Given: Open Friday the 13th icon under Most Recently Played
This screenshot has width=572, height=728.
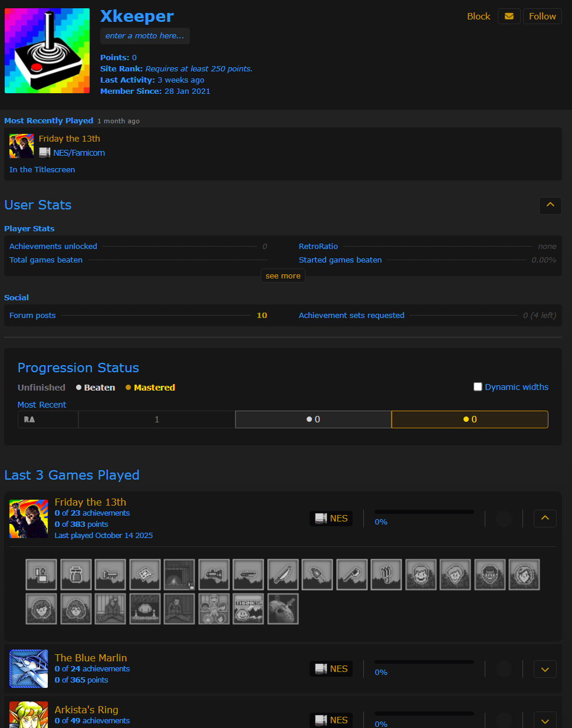Looking at the screenshot, I should [22, 146].
